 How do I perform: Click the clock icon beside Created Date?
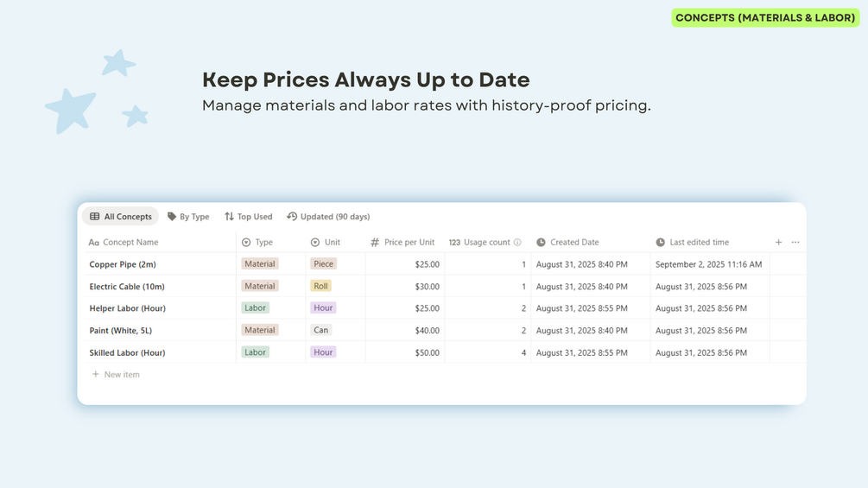(x=541, y=243)
